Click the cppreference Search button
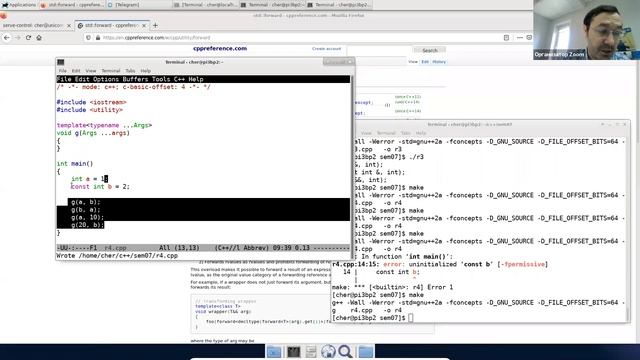The width and height of the screenshot is (640, 360). (429, 51)
